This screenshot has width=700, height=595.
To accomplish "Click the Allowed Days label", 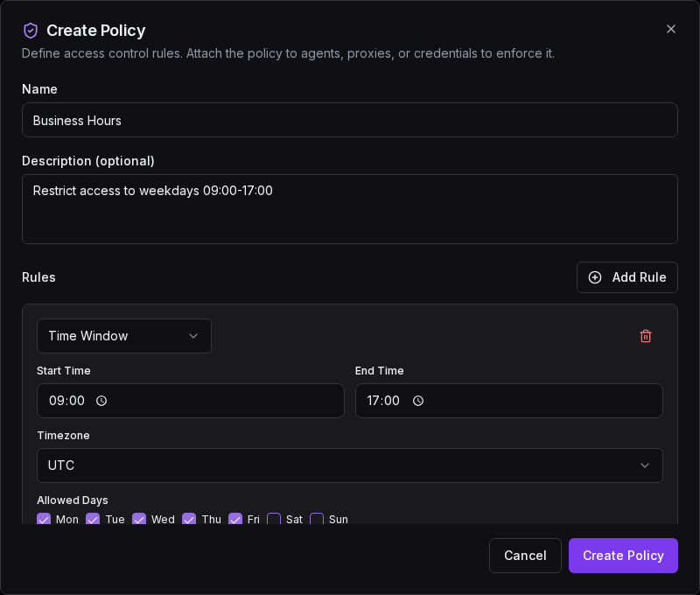I will coord(73,500).
